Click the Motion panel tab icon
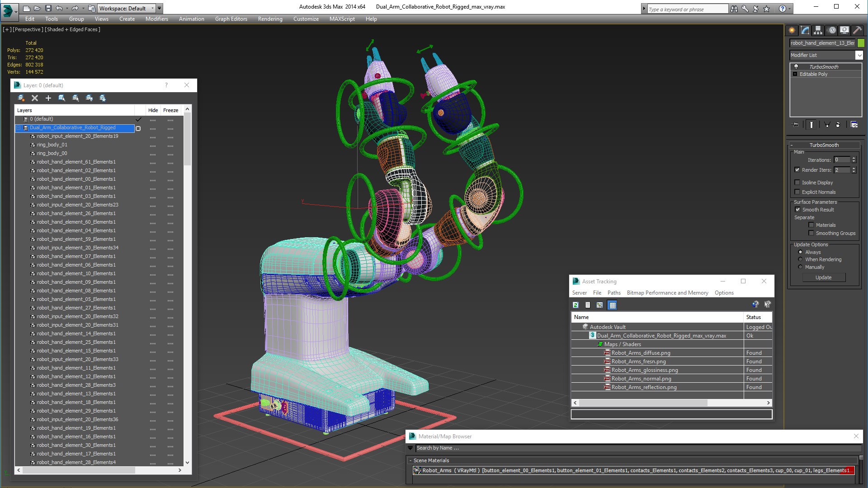868x488 pixels. 832,30
